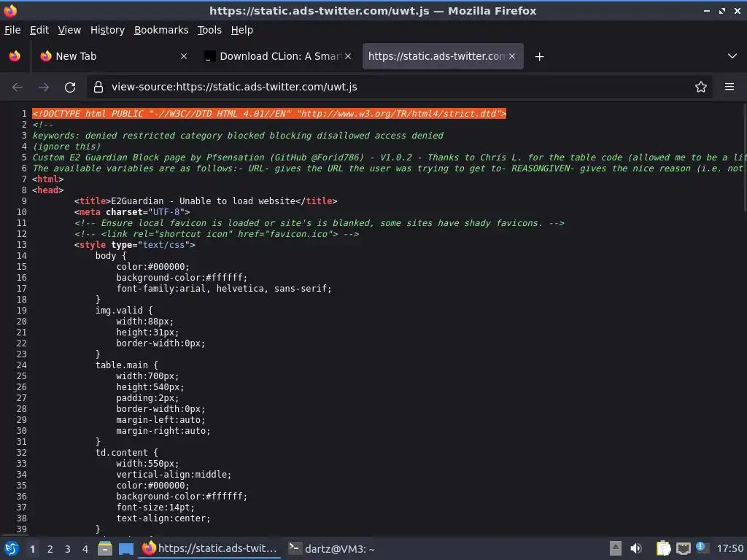747x560 pixels.
Task: Click the '(ignore this)' comment line
Action: click(66, 147)
